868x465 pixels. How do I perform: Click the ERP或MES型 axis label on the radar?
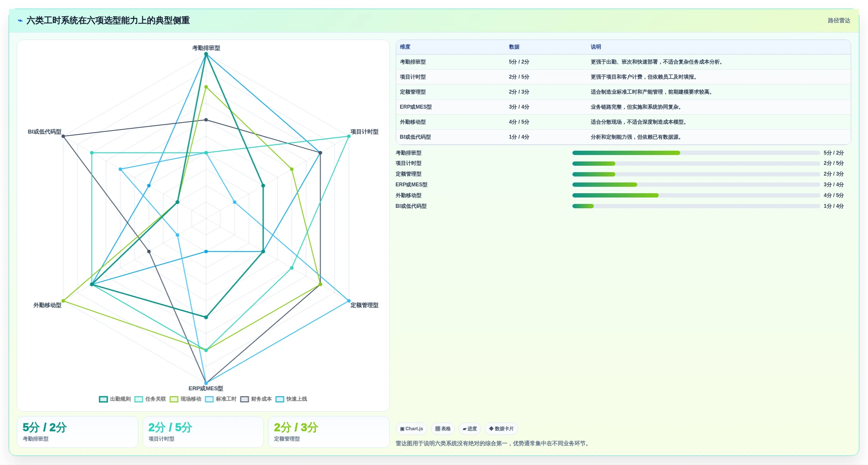pos(206,389)
